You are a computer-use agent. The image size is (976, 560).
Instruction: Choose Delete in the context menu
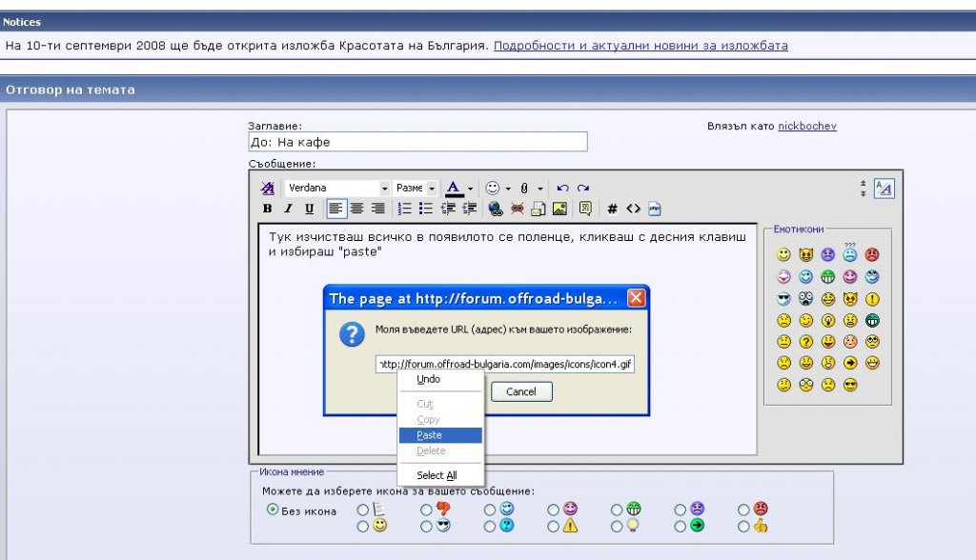coord(440,450)
